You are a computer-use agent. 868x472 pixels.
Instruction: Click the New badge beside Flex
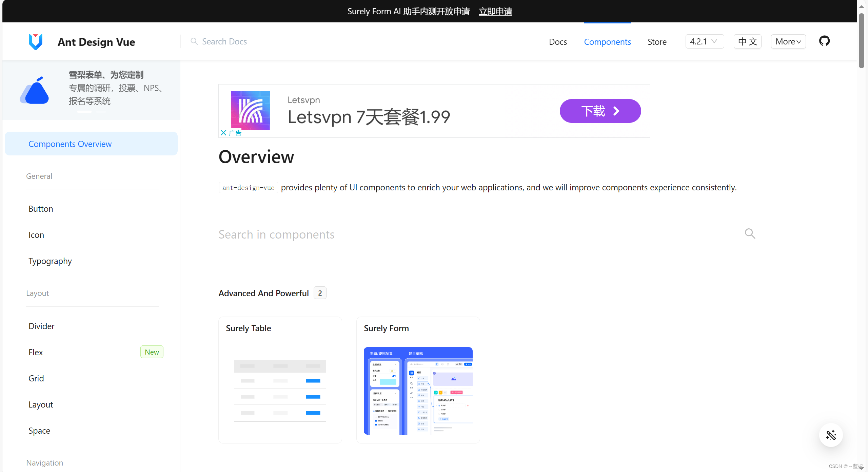[x=152, y=352]
